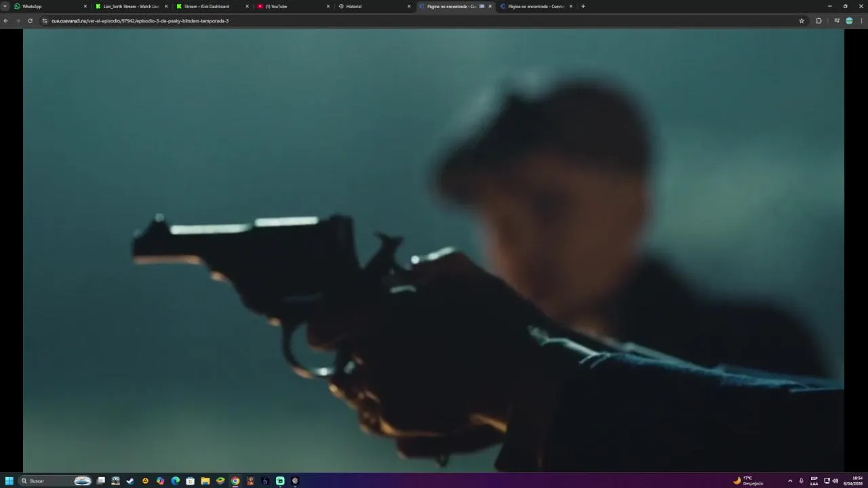This screenshot has height=488, width=868.
Task: Open the OBS Studio taskbar icon
Action: click(295, 481)
